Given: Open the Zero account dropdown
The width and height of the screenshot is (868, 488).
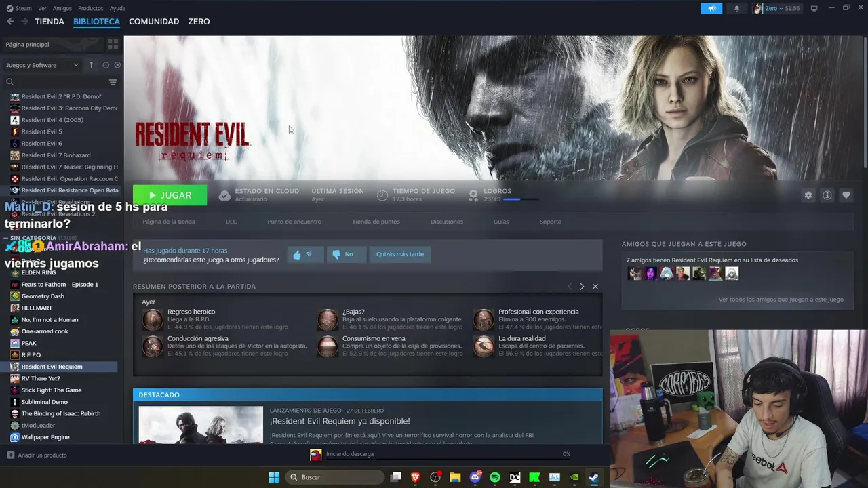Looking at the screenshot, I should pyautogui.click(x=776, y=8).
